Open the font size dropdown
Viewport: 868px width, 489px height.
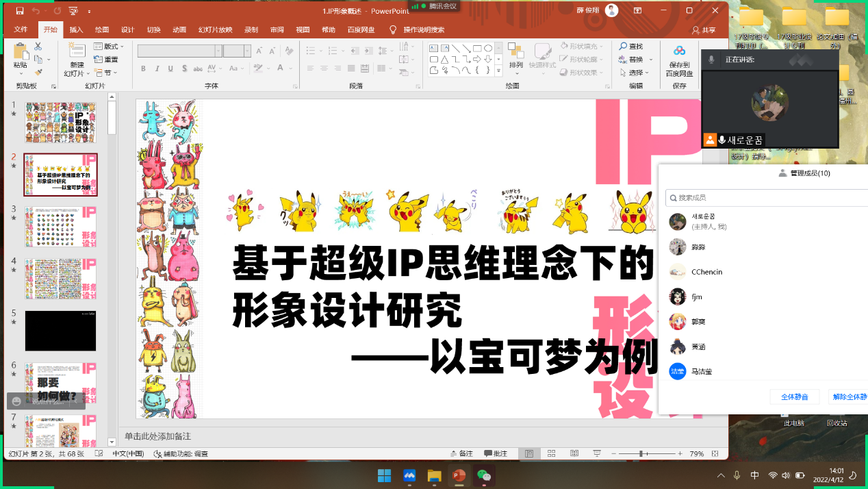point(247,51)
